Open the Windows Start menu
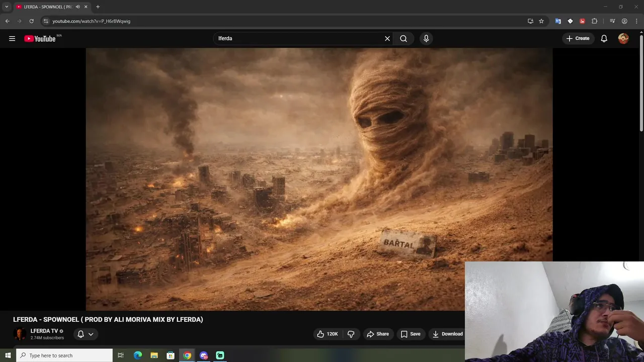Image resolution: width=644 pixels, height=362 pixels. point(8,355)
